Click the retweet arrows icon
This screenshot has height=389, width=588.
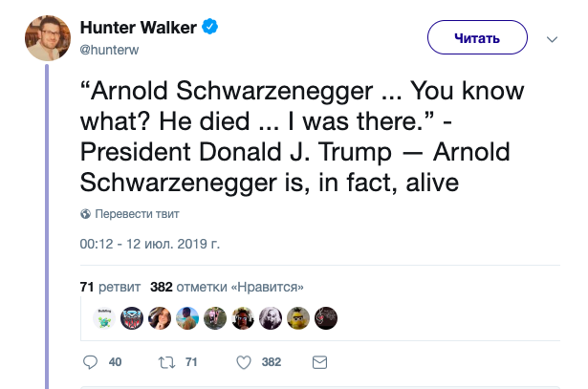click(166, 362)
